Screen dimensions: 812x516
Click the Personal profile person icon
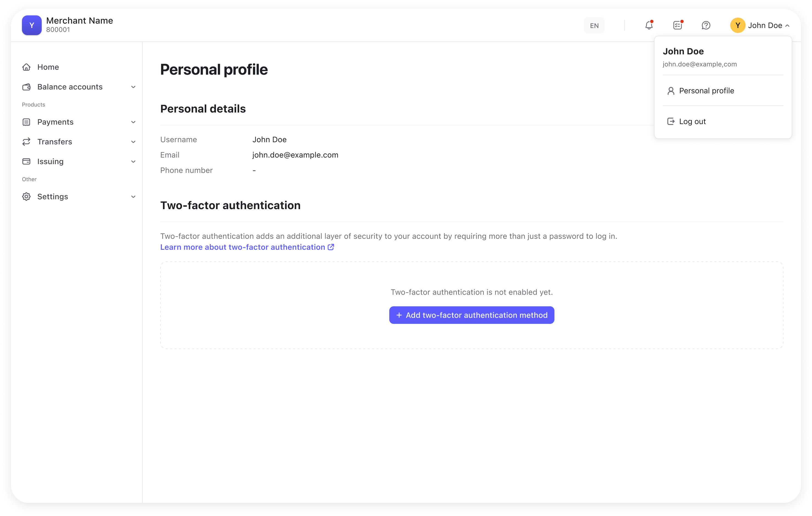(671, 91)
